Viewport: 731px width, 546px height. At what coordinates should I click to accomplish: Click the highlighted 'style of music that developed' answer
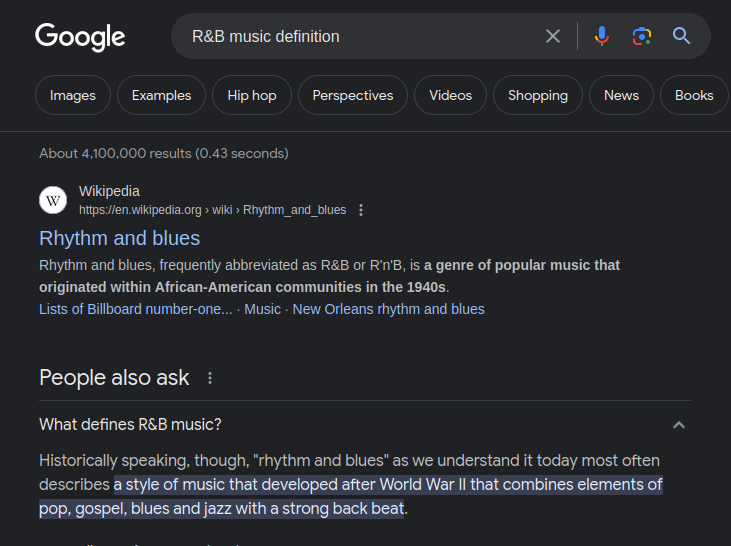[x=351, y=497]
